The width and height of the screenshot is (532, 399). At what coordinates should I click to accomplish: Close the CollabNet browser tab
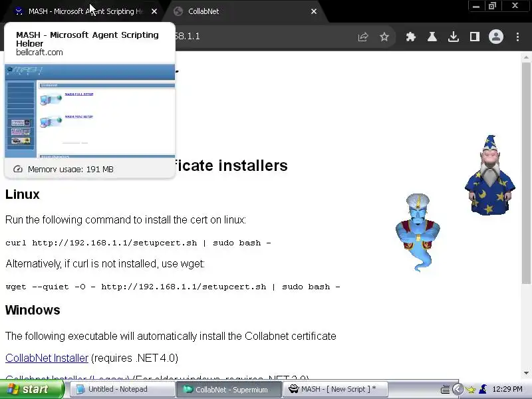314,11
